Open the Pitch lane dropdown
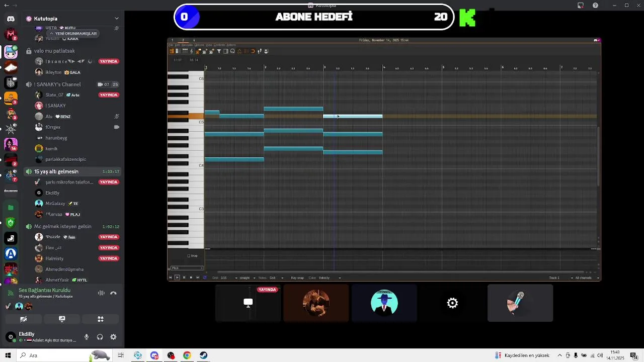This screenshot has width=644, height=362. coord(187,268)
